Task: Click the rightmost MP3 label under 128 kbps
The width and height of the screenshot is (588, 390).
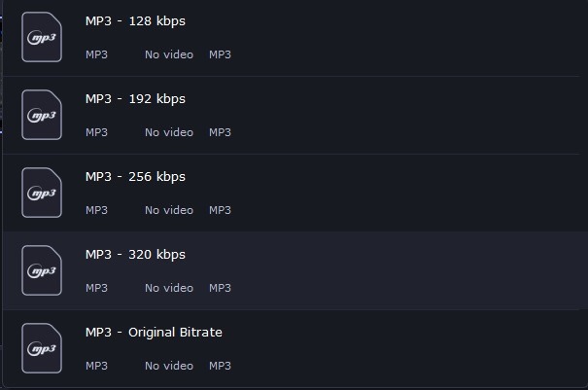Action: click(220, 54)
